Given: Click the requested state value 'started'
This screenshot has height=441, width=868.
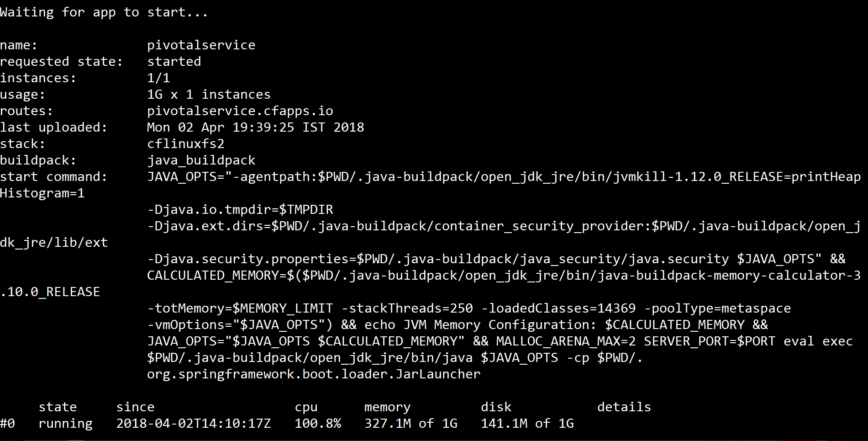Looking at the screenshot, I should 174,62.
